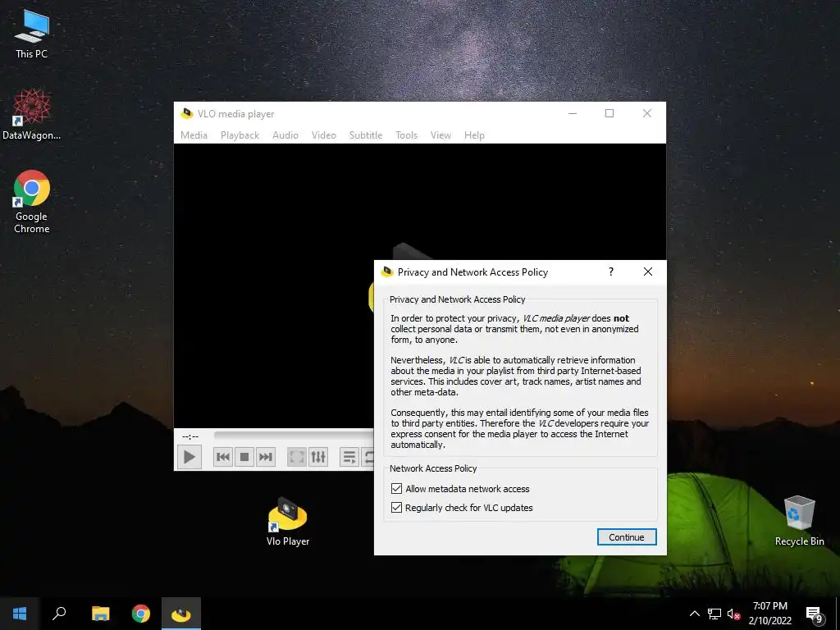Show hidden tray icons chevron

coord(694,614)
